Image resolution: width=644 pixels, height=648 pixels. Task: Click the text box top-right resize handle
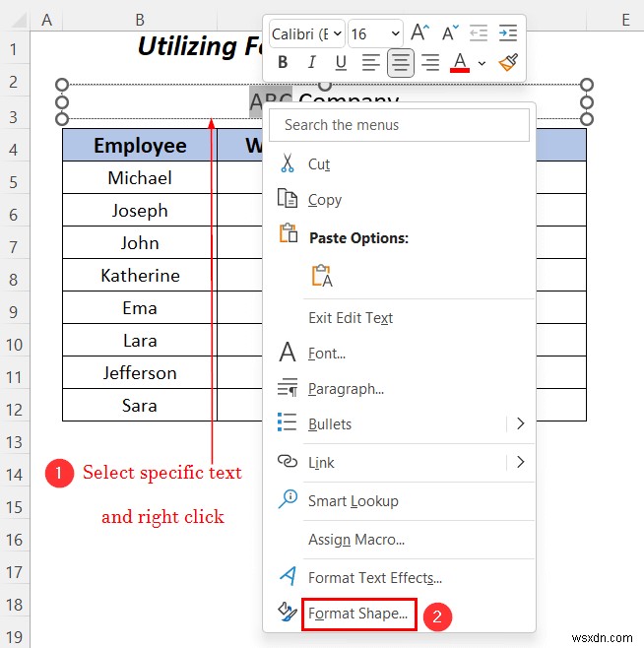[587, 85]
